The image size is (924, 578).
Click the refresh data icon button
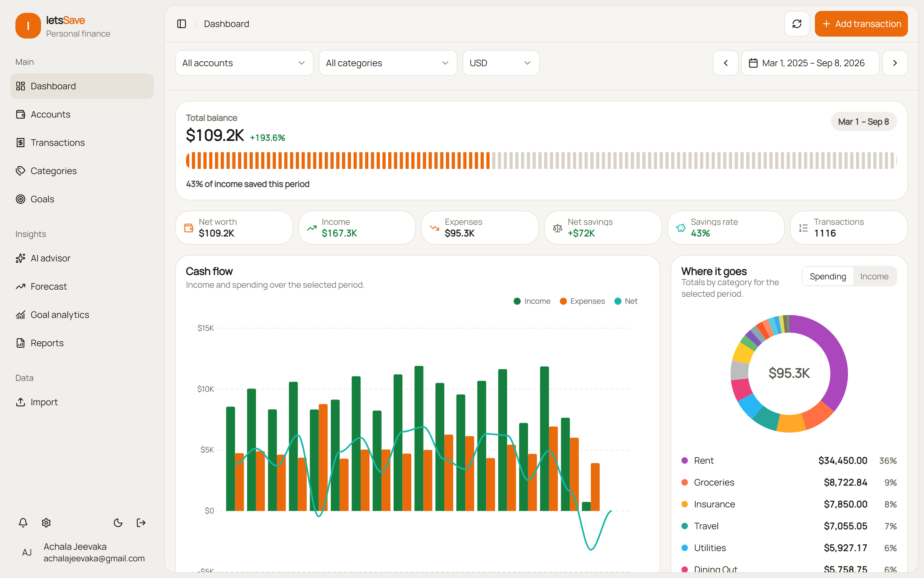click(797, 24)
